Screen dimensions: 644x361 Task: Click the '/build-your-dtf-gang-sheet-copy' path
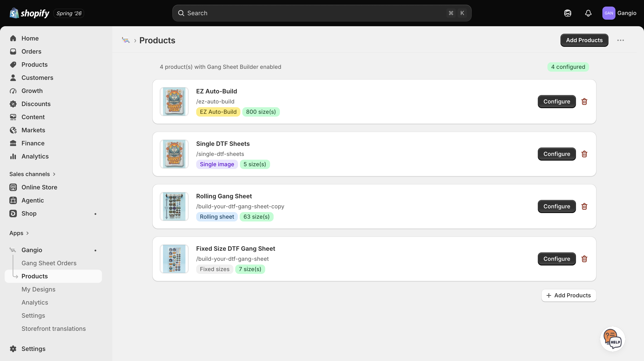click(240, 206)
